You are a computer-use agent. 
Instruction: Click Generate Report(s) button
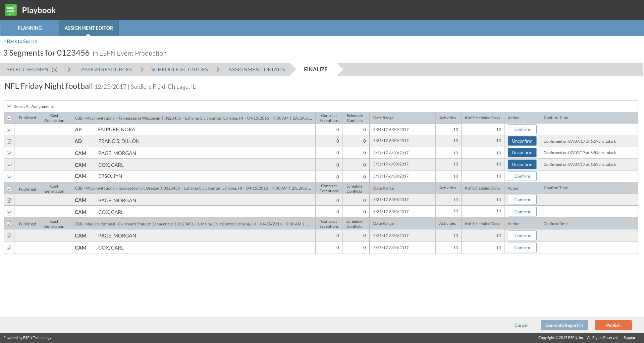pyautogui.click(x=564, y=325)
